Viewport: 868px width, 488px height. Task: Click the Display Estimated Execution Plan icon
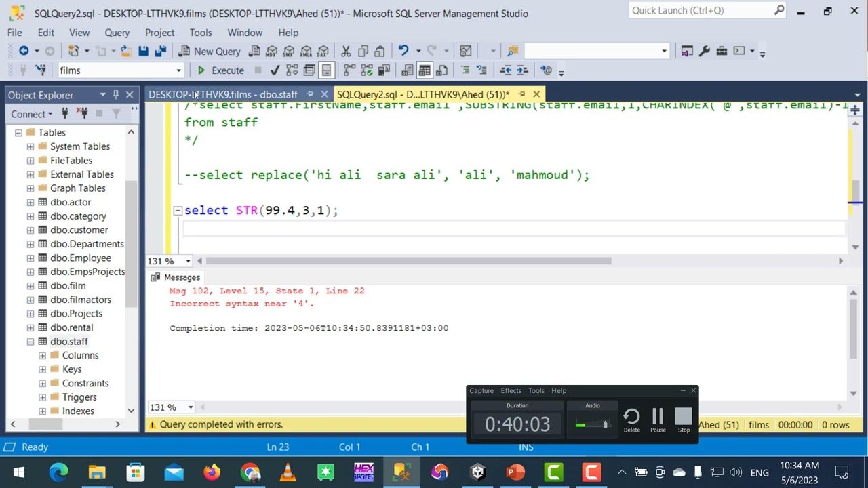tap(292, 70)
